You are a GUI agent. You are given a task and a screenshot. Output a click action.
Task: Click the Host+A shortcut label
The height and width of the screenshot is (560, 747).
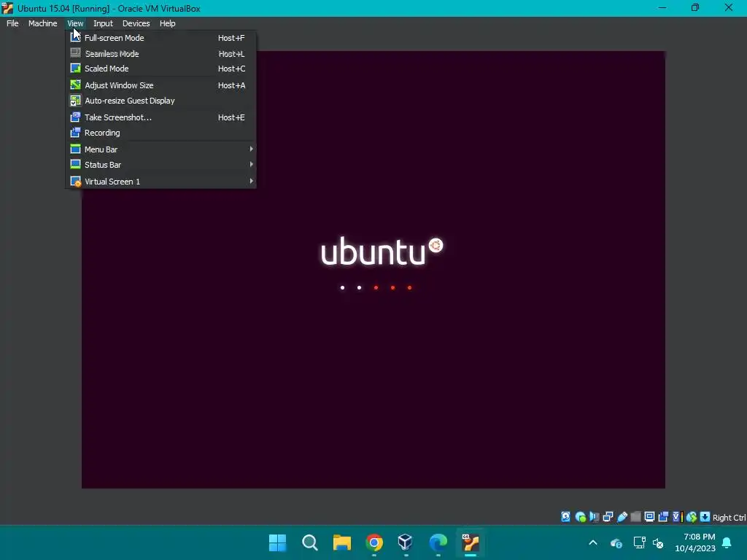[x=231, y=85]
